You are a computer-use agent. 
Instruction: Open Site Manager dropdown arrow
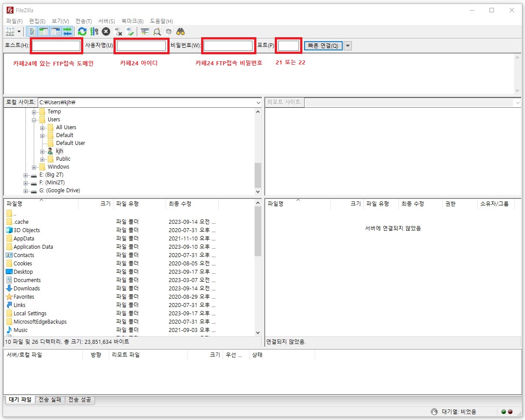pos(19,32)
